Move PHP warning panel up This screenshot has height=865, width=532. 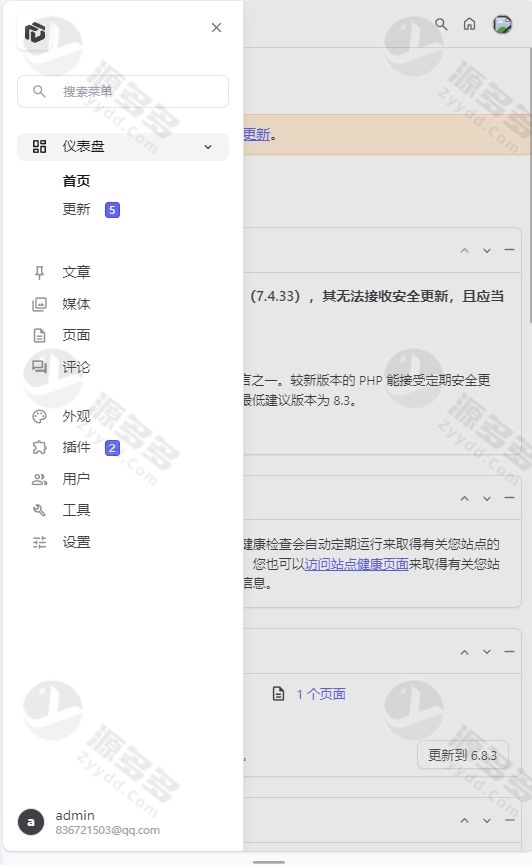(x=465, y=250)
